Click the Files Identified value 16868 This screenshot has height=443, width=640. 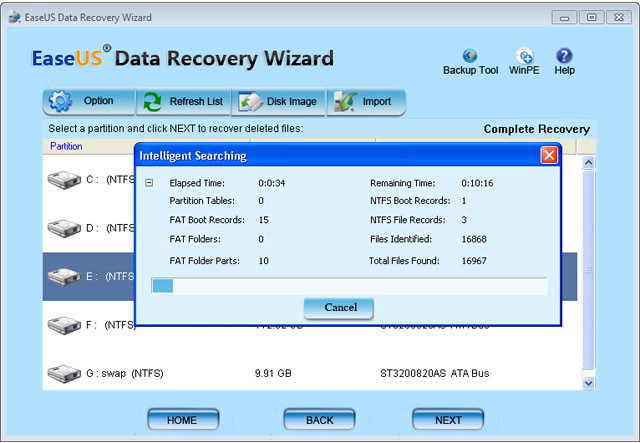pos(474,239)
